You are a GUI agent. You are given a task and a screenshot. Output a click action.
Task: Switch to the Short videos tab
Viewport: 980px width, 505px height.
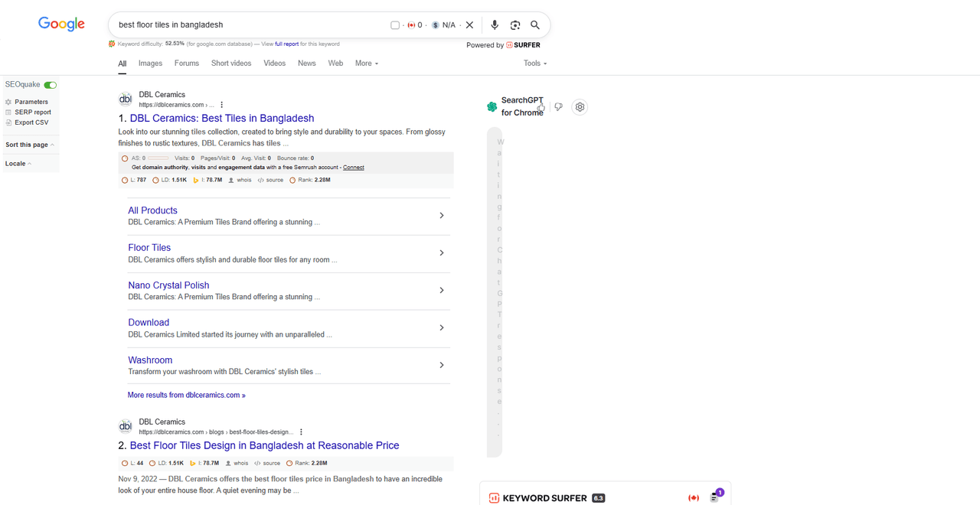(231, 64)
